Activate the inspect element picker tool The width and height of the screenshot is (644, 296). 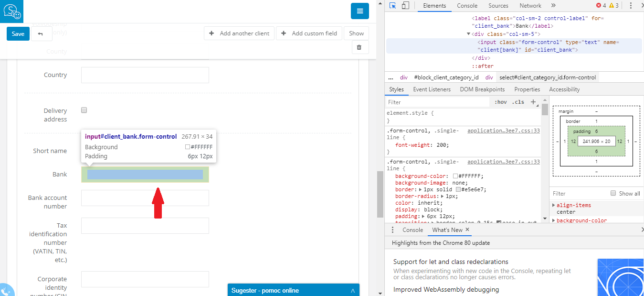393,6
